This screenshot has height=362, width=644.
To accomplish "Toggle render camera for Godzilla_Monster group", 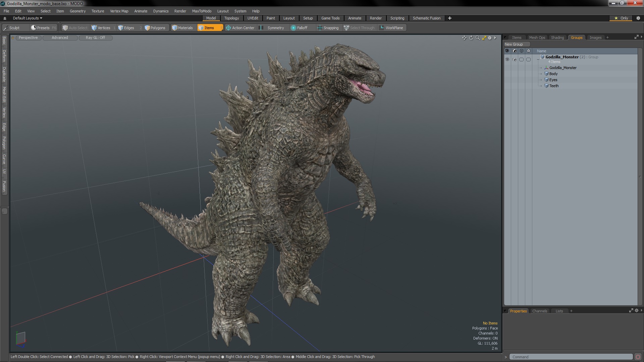I will coord(515,59).
